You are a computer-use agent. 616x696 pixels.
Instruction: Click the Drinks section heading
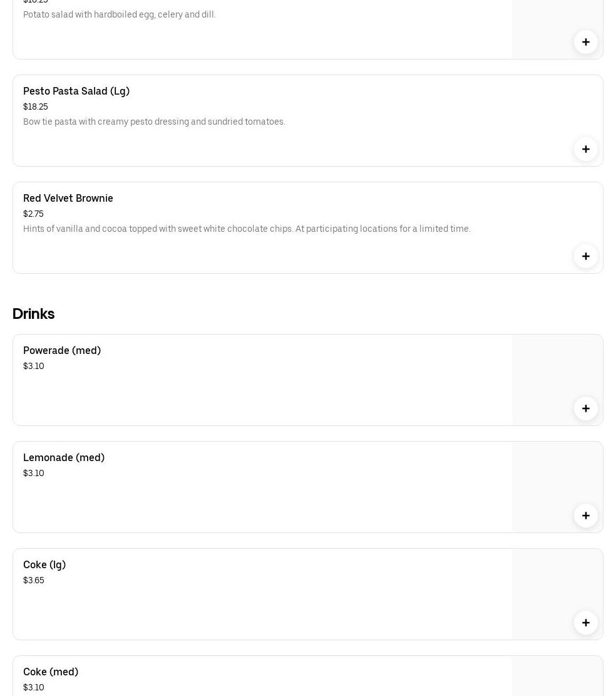pyautogui.click(x=34, y=313)
